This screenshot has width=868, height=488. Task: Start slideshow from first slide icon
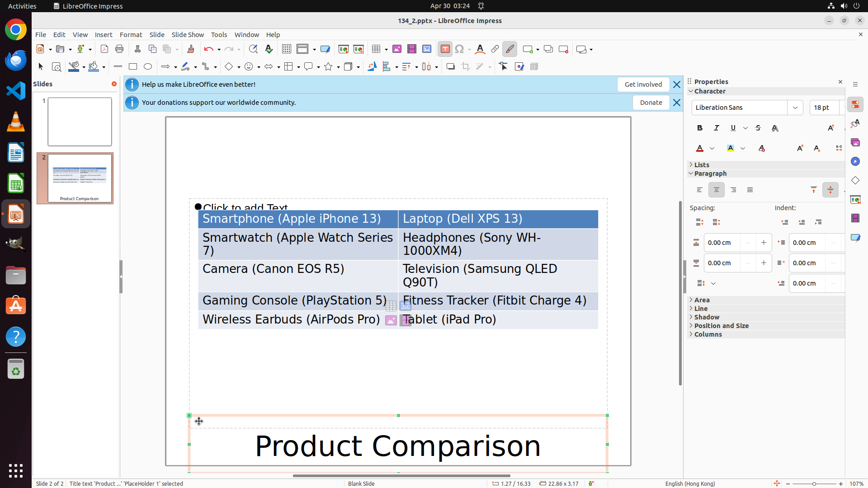pos(344,49)
